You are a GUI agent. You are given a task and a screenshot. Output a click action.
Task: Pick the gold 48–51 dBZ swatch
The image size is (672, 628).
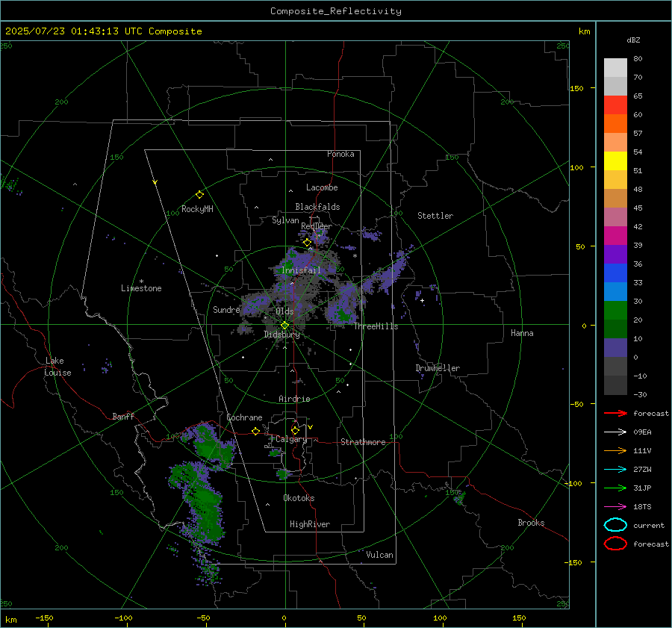615,180
